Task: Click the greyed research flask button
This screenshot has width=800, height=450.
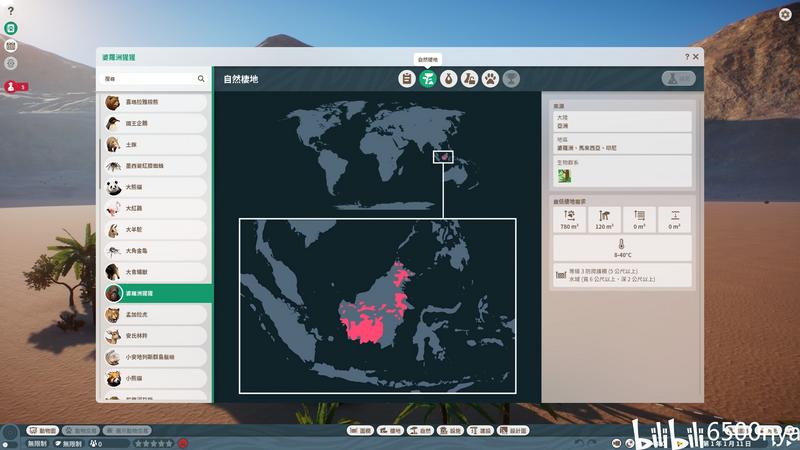Action: pyautogui.click(x=679, y=79)
